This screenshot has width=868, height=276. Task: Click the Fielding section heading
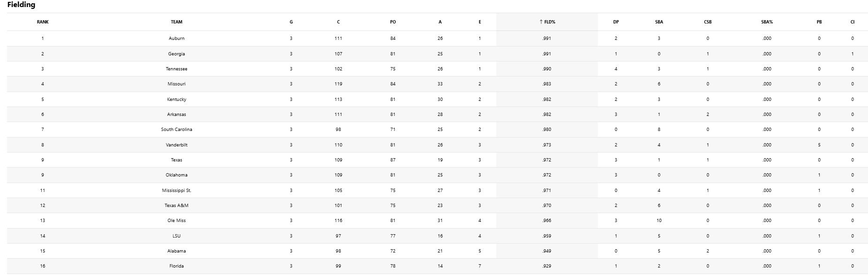[x=21, y=5]
